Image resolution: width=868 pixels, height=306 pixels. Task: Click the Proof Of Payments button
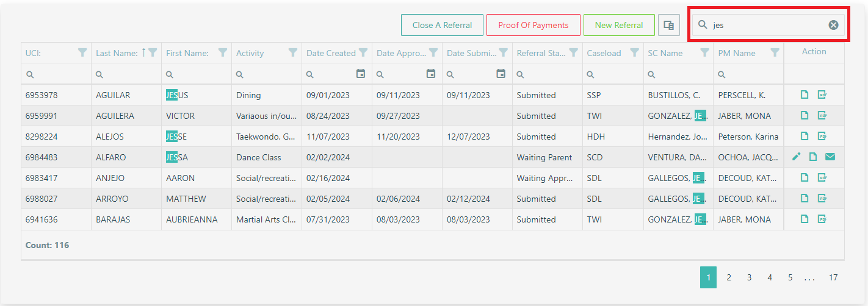533,25
